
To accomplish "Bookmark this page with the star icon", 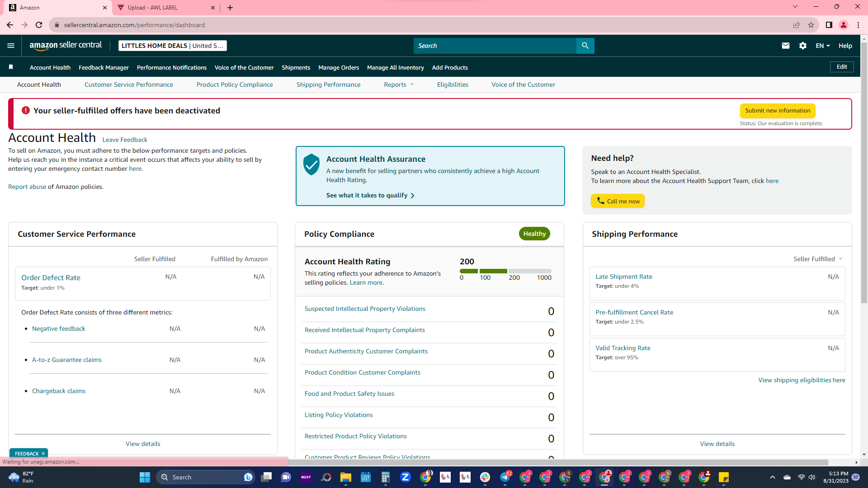I will 811,25.
